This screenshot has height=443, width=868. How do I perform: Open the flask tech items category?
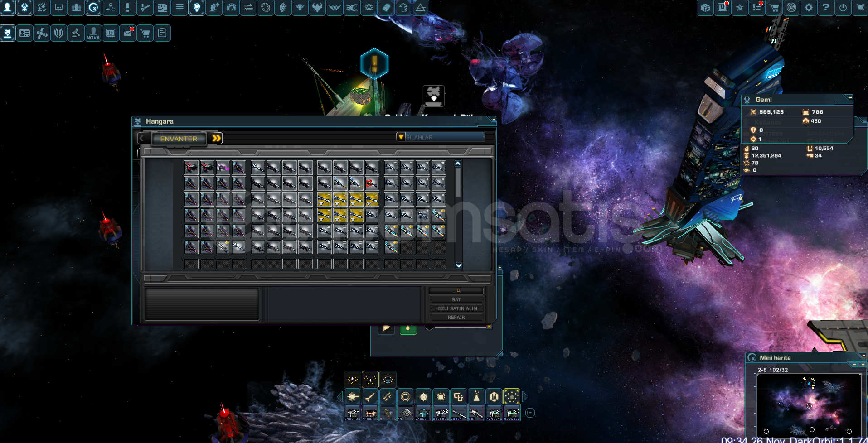[476, 397]
